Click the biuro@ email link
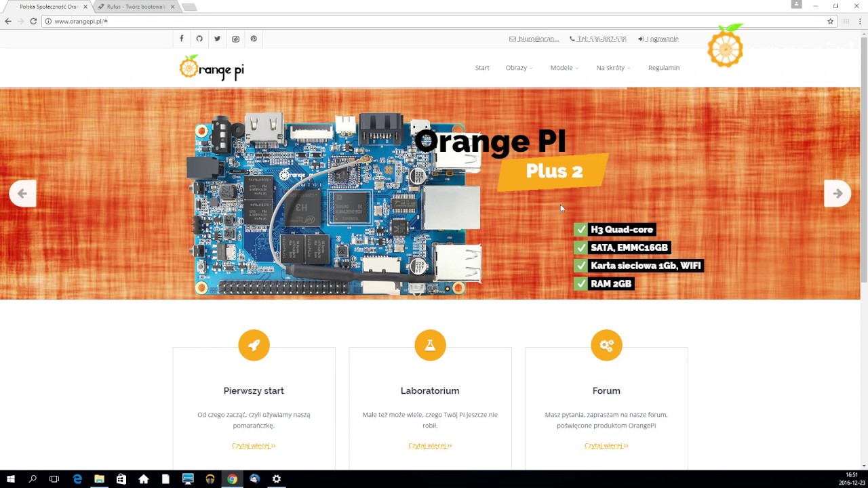 (x=534, y=39)
